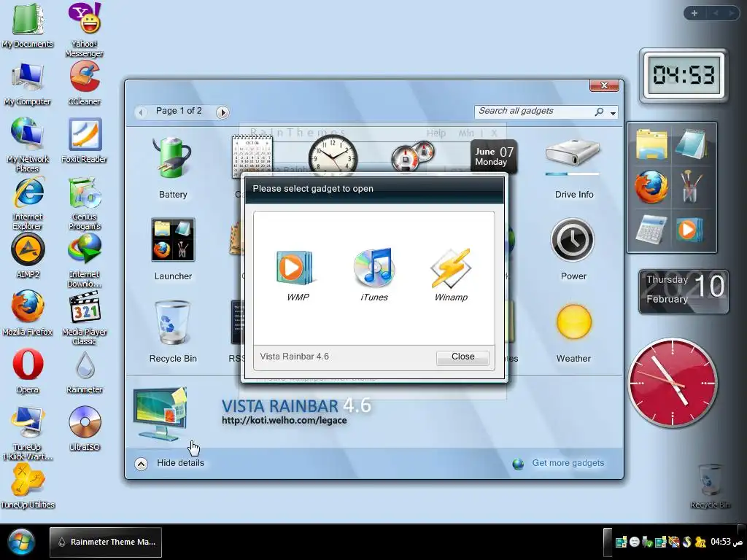
Task: Go to next gadget page
Action: pyautogui.click(x=222, y=112)
